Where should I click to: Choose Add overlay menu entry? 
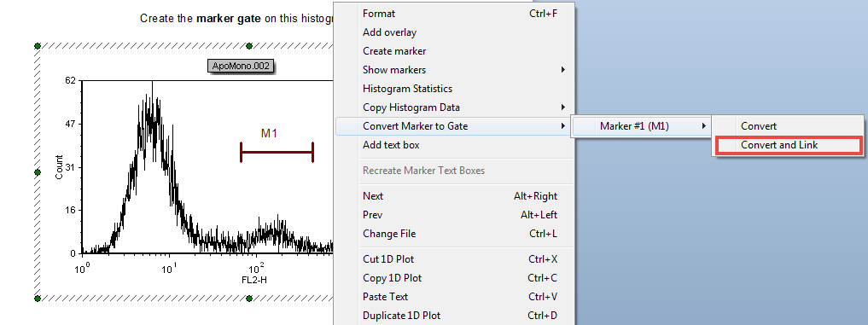[x=454, y=32]
